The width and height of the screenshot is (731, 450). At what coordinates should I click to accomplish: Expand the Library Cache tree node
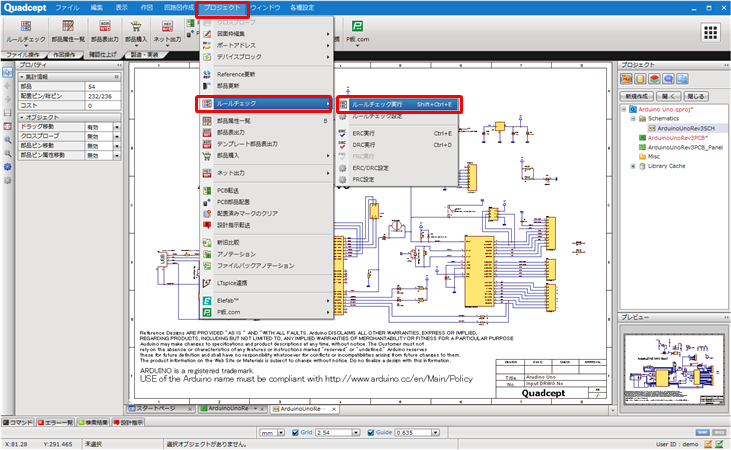633,166
